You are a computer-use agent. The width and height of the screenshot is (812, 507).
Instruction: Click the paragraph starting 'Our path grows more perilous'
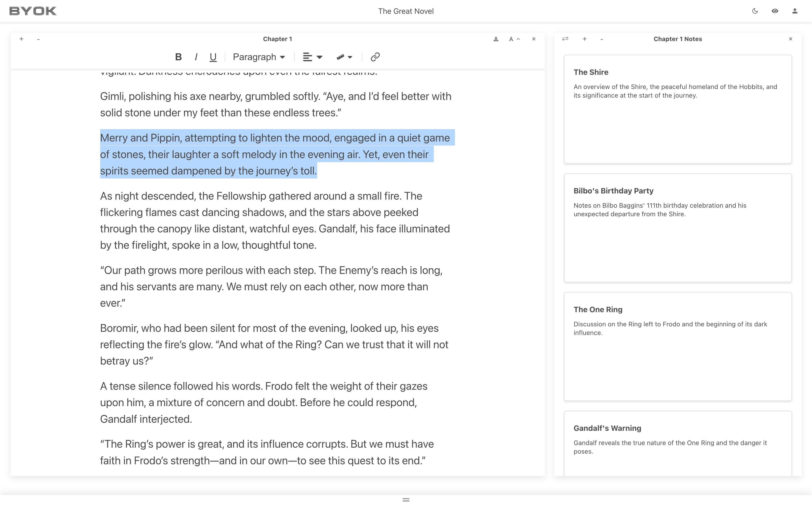point(272,286)
